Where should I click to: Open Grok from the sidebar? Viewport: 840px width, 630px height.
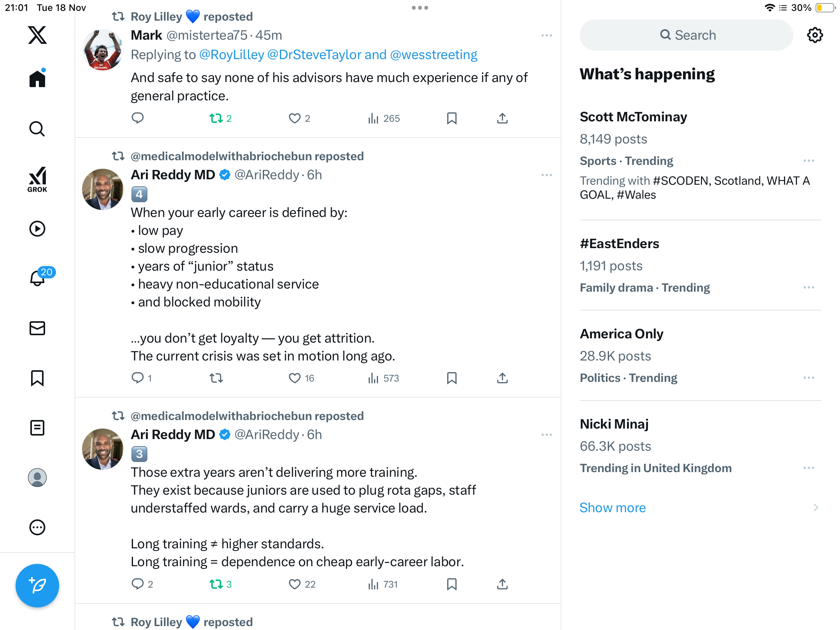37,180
